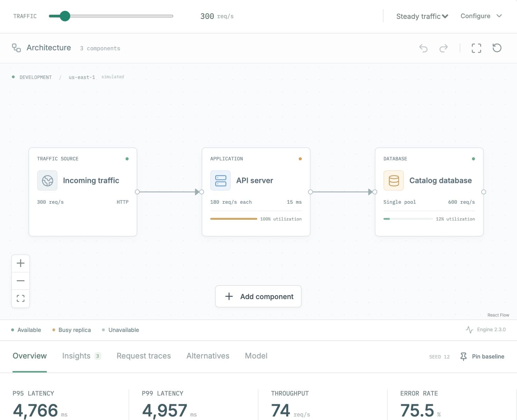The image size is (517, 420).
Task: Open the React Flow attribution link
Action: (x=498, y=315)
